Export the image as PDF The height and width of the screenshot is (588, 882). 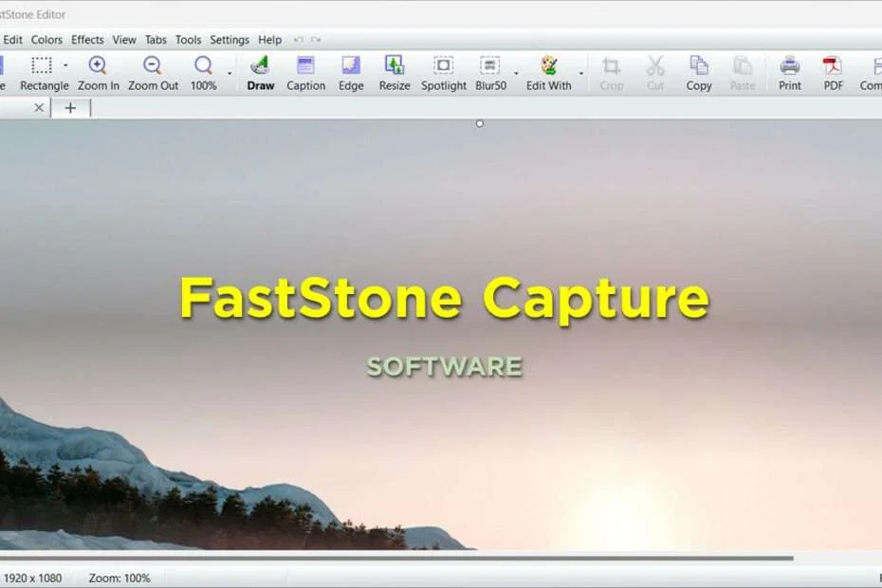(833, 71)
